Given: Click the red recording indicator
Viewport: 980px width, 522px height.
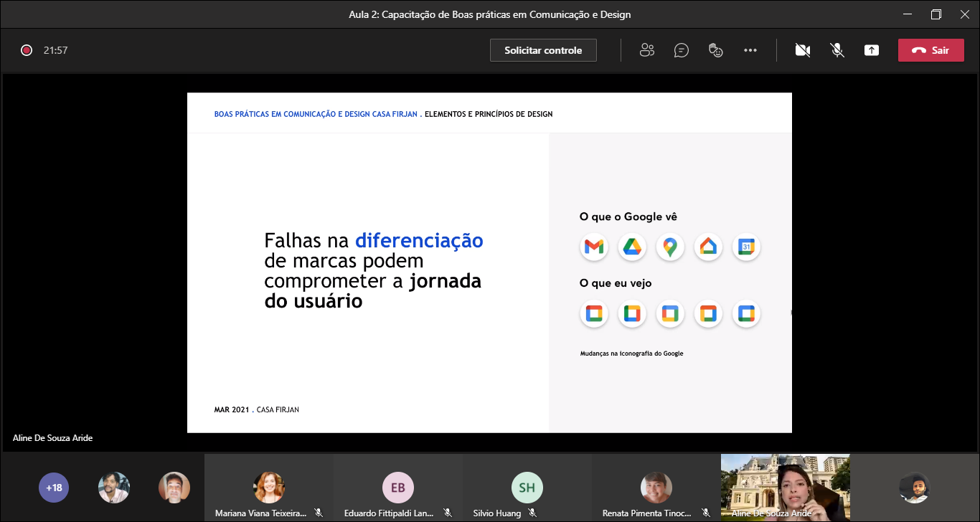Looking at the screenshot, I should 27,50.
